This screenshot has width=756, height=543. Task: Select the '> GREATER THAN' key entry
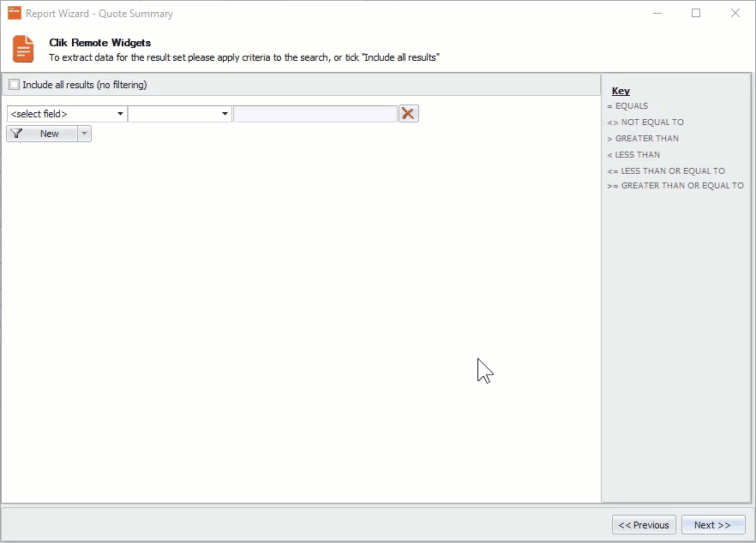click(643, 138)
